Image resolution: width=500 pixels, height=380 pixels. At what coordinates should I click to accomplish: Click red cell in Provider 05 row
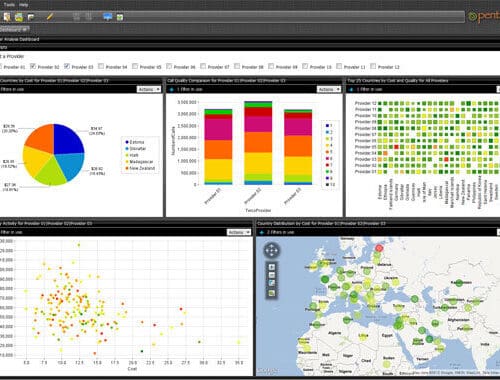[x=396, y=147]
